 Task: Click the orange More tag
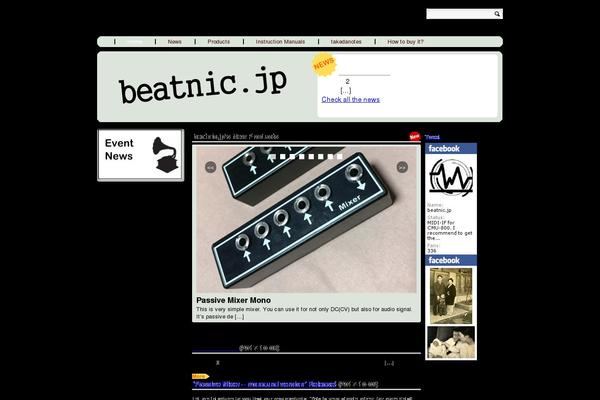click(200, 376)
